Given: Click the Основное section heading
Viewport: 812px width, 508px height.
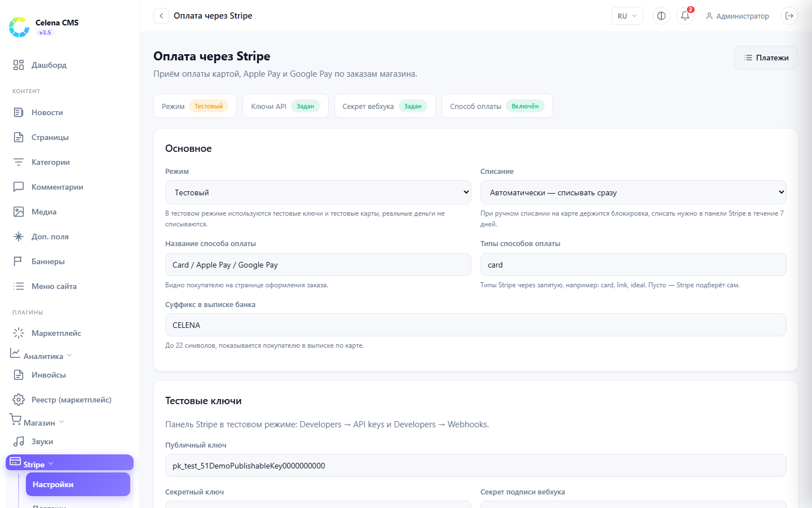Looking at the screenshot, I should (x=188, y=148).
